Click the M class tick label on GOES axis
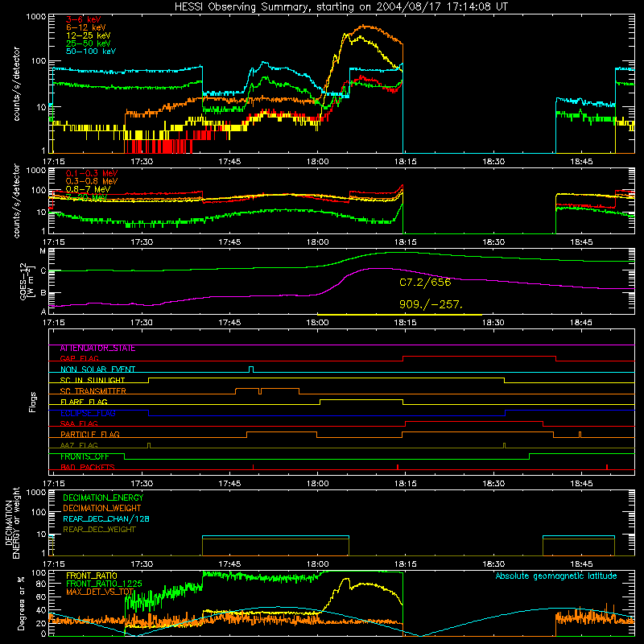The width and height of the screenshot is (644, 644). point(43,251)
